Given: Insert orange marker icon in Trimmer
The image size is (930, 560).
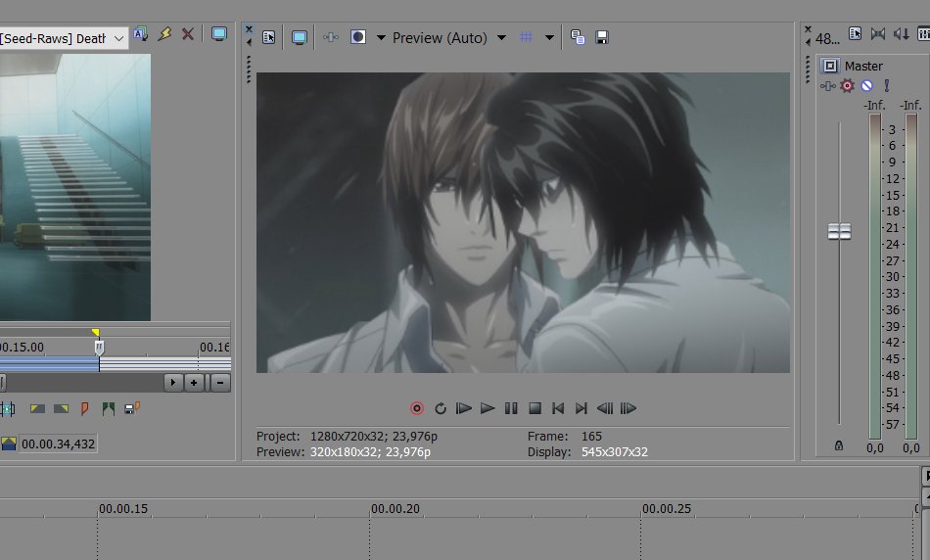Looking at the screenshot, I should [x=84, y=408].
